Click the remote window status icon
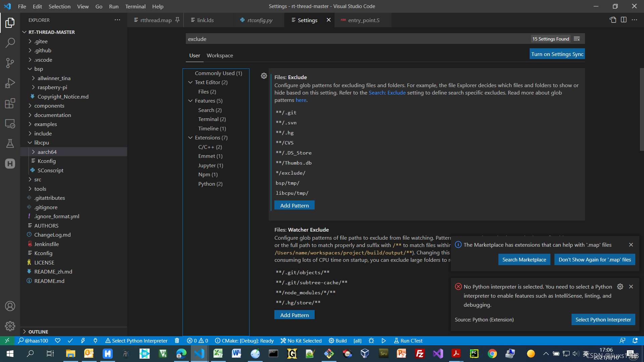The height and width of the screenshot is (362, 644). 7,341
